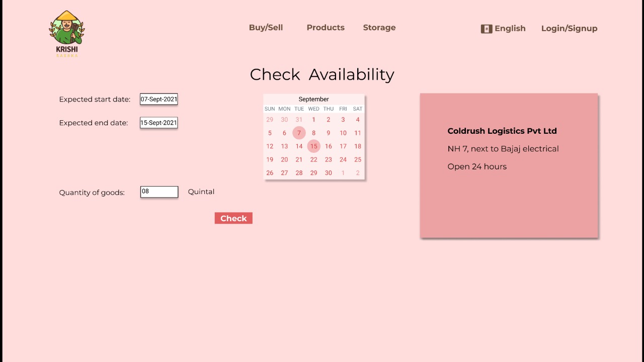
Task: Switch language via English link
Action: tap(510, 29)
